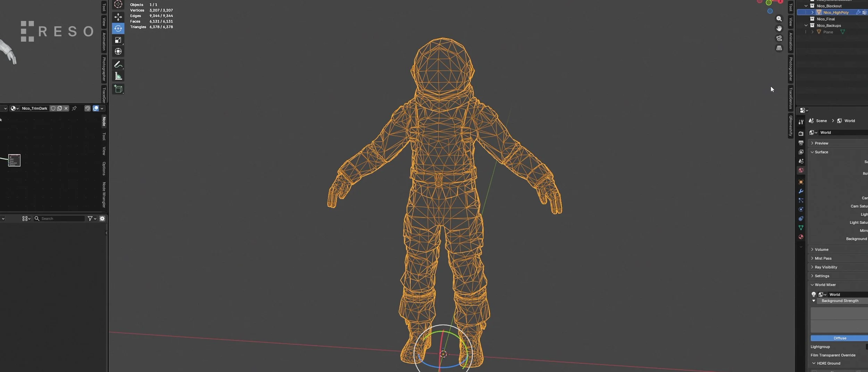The image size is (868, 372).
Task: Open Physics properties tab icon
Action: point(801,209)
